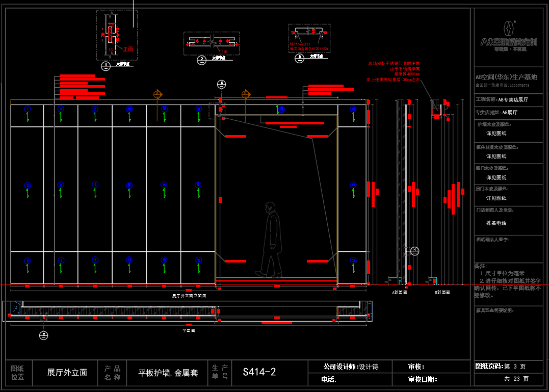Image resolution: width=549 pixels, height=392 pixels.
Task: Select the detail callout circle beside section A
Action: point(414,251)
